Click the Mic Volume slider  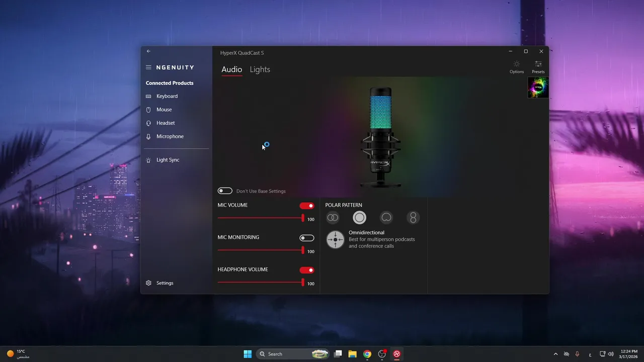261,218
